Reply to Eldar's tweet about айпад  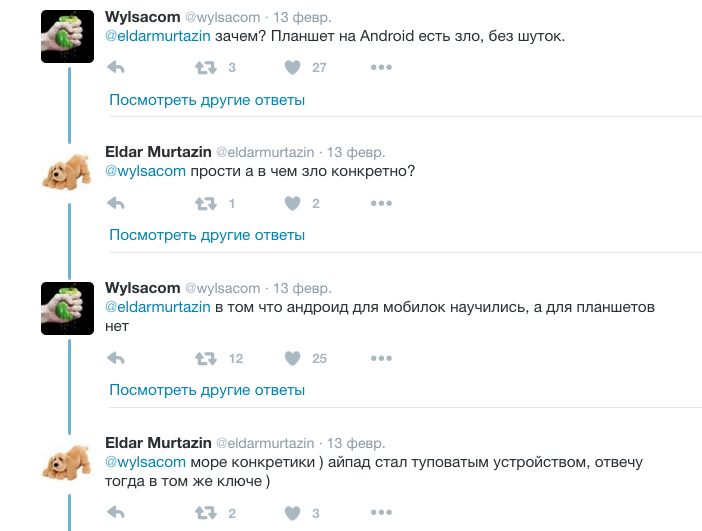click(x=115, y=513)
